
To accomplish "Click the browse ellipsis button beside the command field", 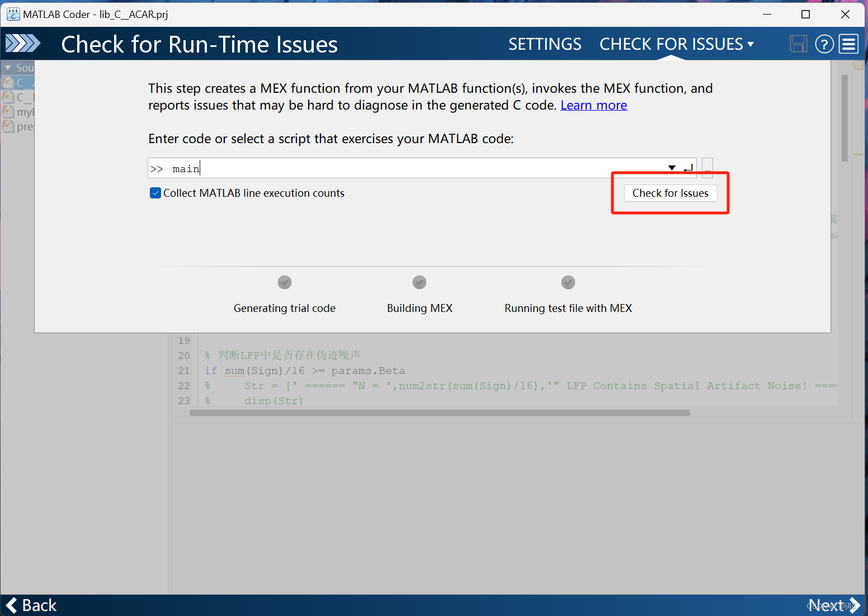I will [707, 168].
